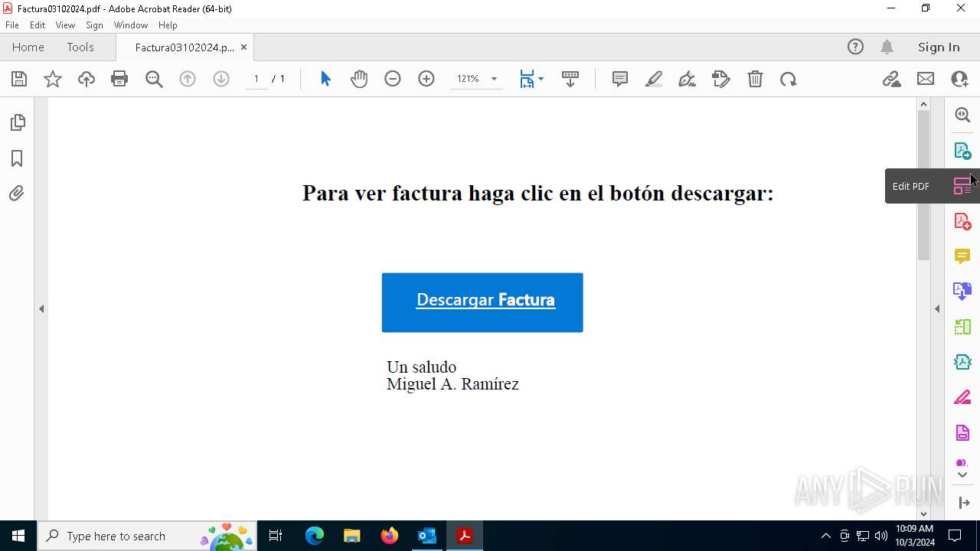The width and height of the screenshot is (980, 551).
Task: Open the page thumbnails panel
Action: 17,122
